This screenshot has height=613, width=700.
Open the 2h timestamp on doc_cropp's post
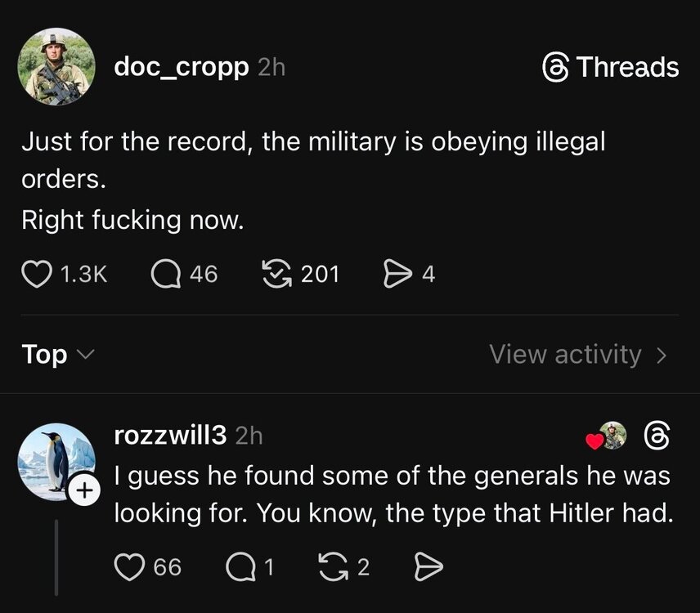[x=271, y=67]
